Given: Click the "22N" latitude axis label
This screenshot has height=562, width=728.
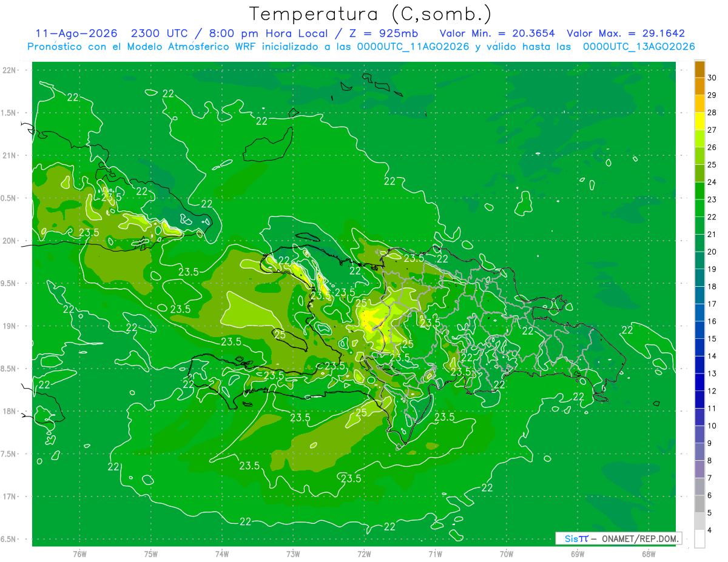Looking at the screenshot, I should pos(10,70).
